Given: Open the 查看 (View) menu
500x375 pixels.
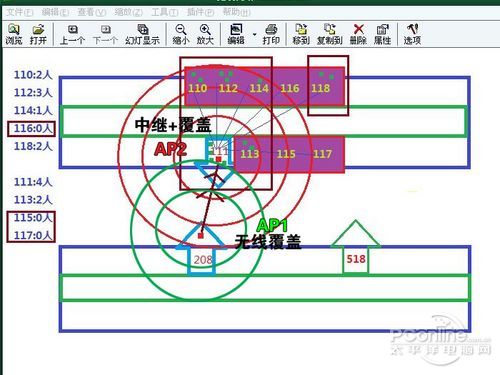Looking at the screenshot, I should (x=92, y=12).
